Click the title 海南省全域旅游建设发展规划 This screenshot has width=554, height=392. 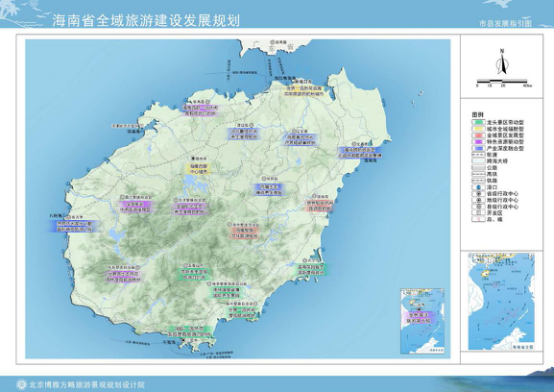click(146, 21)
